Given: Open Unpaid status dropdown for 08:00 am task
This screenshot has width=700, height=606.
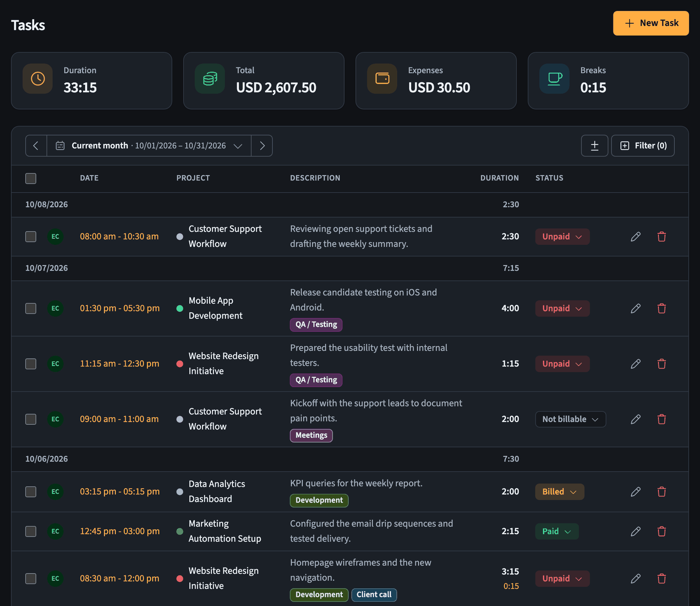Looking at the screenshot, I should [562, 236].
